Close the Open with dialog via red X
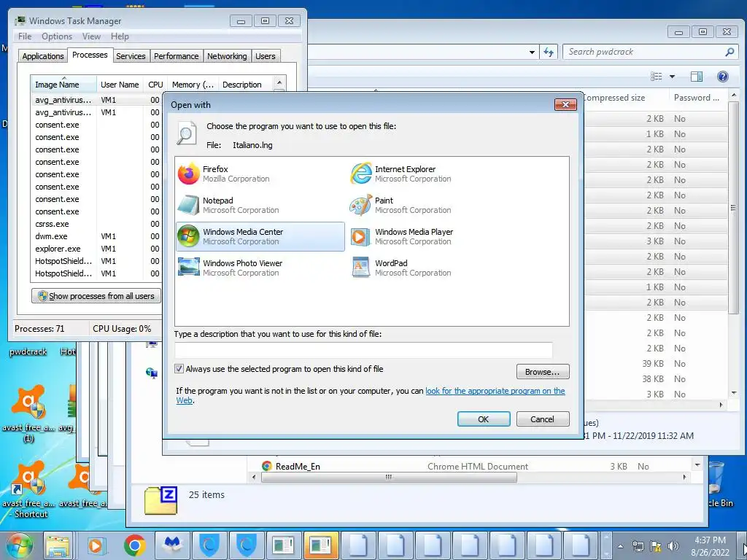Image resolution: width=747 pixels, height=560 pixels. pyautogui.click(x=565, y=105)
